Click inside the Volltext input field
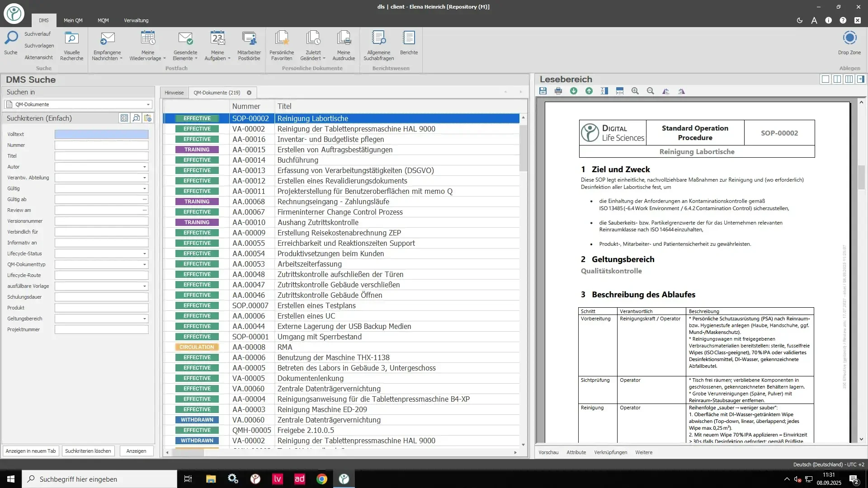The width and height of the screenshot is (868, 488). click(x=101, y=134)
